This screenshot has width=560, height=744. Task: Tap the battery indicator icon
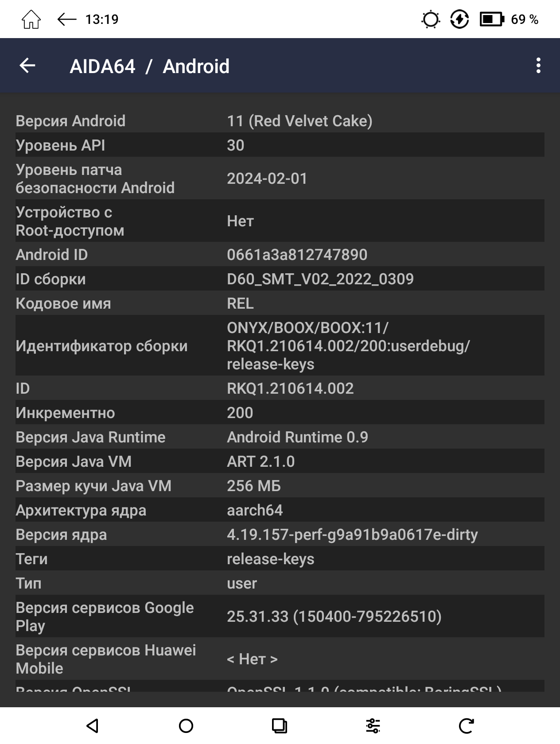[492, 19]
